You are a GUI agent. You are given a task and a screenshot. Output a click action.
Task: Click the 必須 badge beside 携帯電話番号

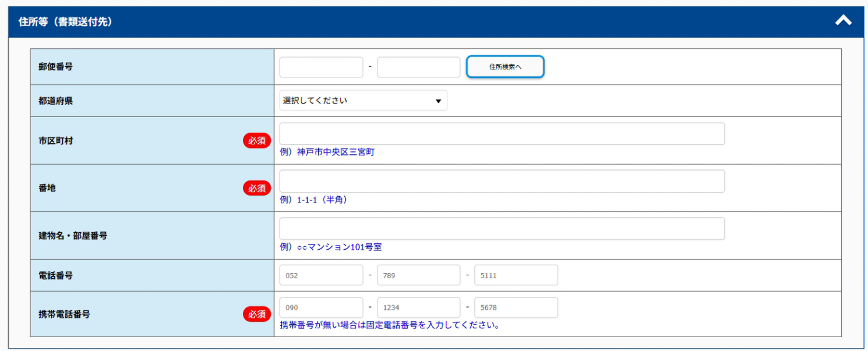click(x=257, y=314)
